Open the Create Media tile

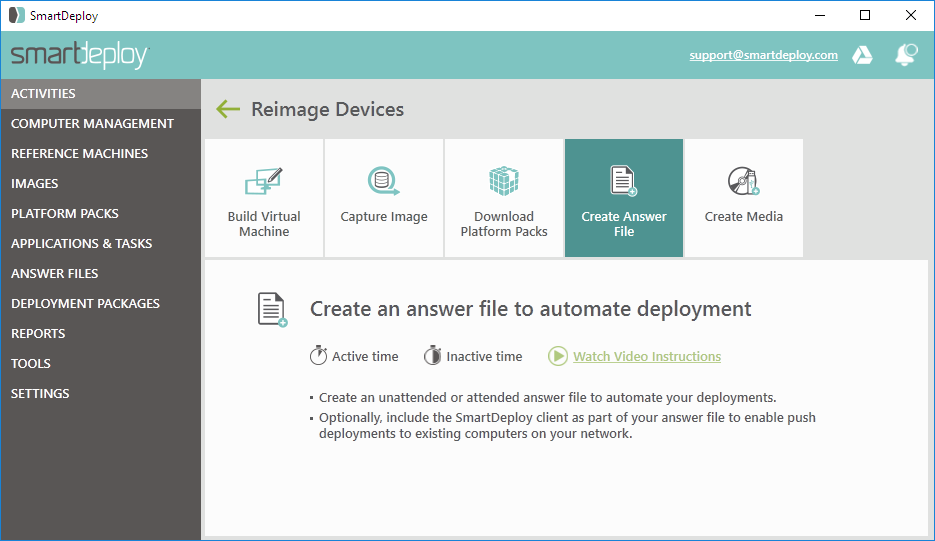744,198
